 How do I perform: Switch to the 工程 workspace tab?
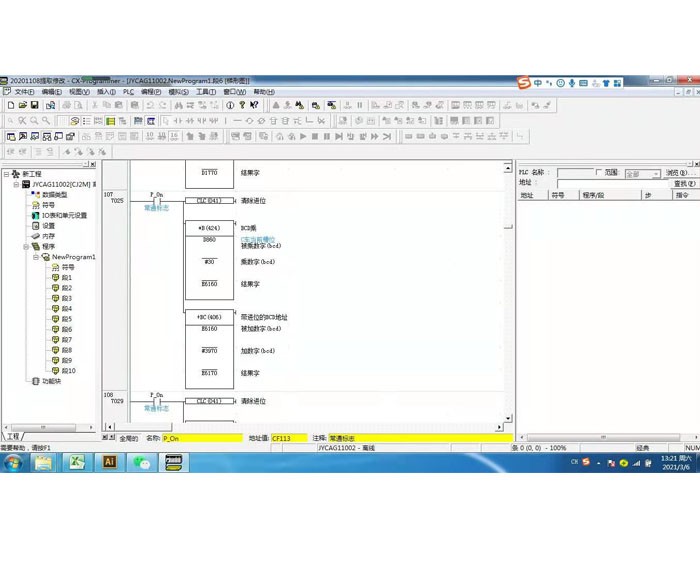point(13,437)
